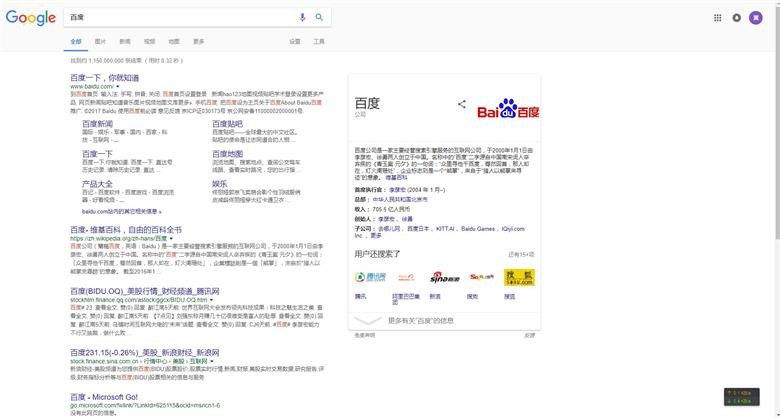Click the Sogou 搜狗 logo thumbnail

tap(482, 277)
